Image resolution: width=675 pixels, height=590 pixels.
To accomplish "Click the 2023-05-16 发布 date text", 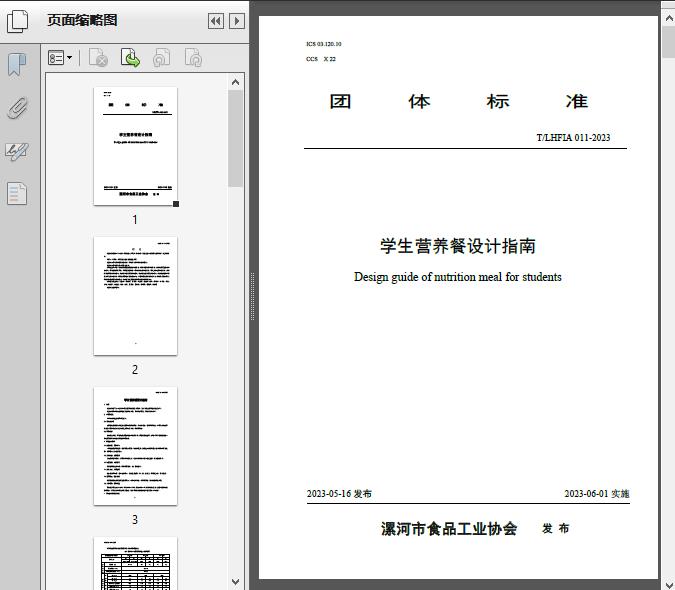I will click(x=339, y=494).
